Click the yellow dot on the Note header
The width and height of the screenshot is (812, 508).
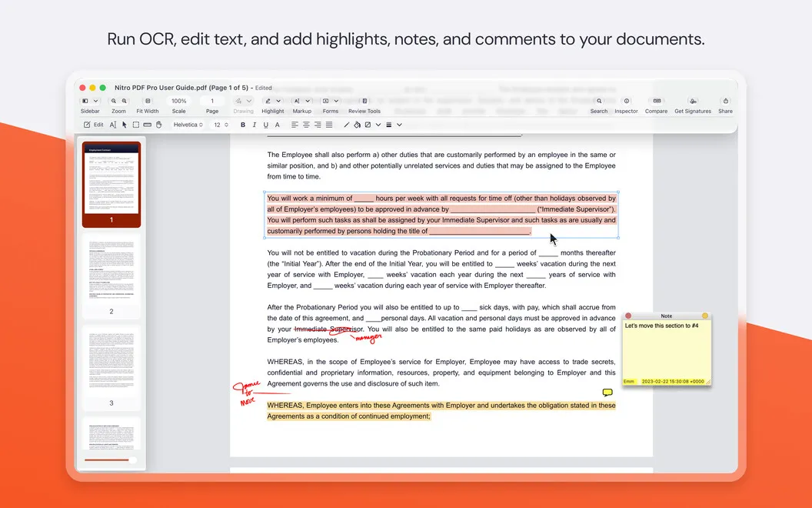click(705, 316)
